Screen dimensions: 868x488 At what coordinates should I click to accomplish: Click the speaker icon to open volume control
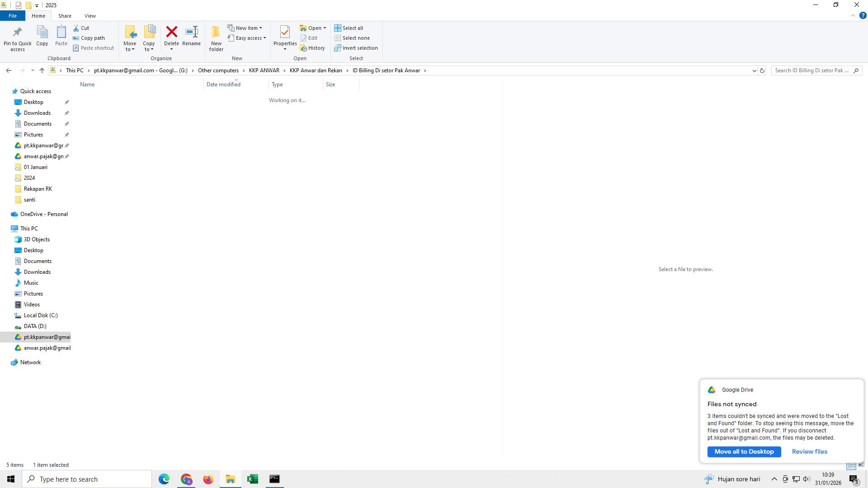coord(807,479)
